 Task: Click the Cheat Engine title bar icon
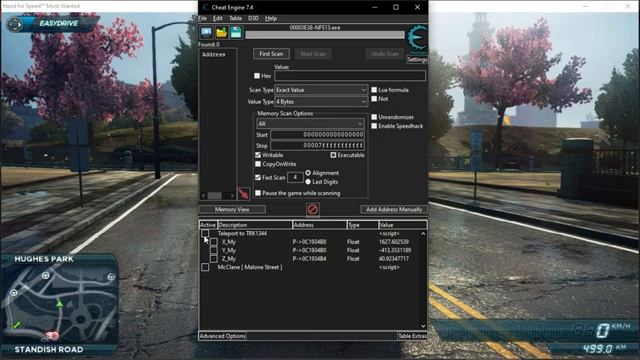tap(205, 7)
